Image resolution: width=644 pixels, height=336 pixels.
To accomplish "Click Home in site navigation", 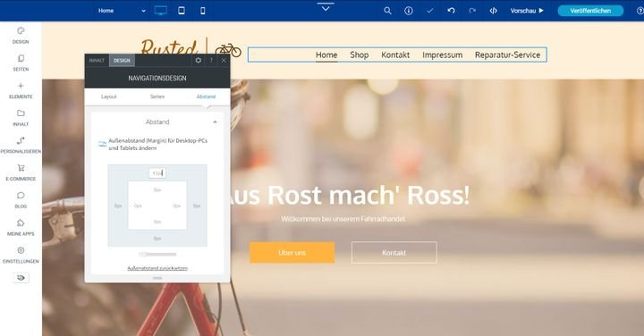I will [326, 55].
